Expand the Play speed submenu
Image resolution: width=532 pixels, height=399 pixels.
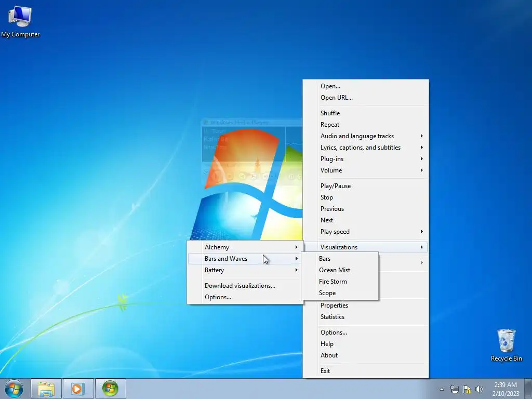pyautogui.click(x=366, y=232)
